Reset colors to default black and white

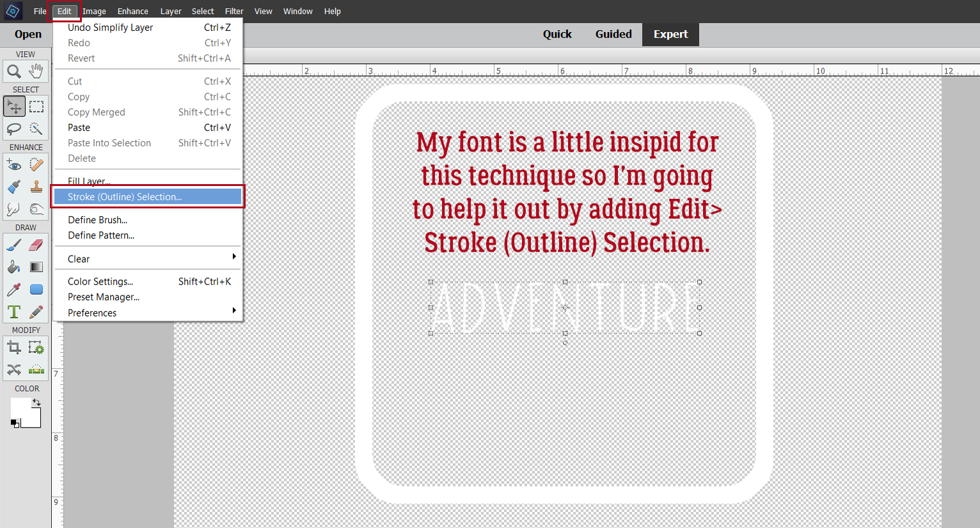[x=15, y=423]
